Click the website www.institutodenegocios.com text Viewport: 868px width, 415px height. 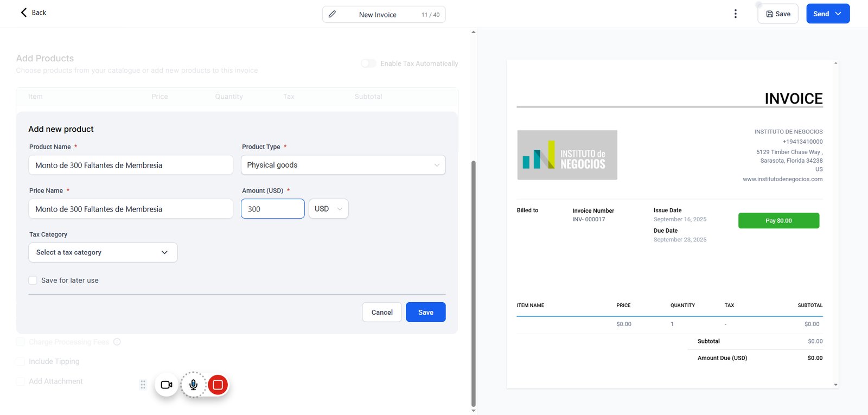pos(783,179)
